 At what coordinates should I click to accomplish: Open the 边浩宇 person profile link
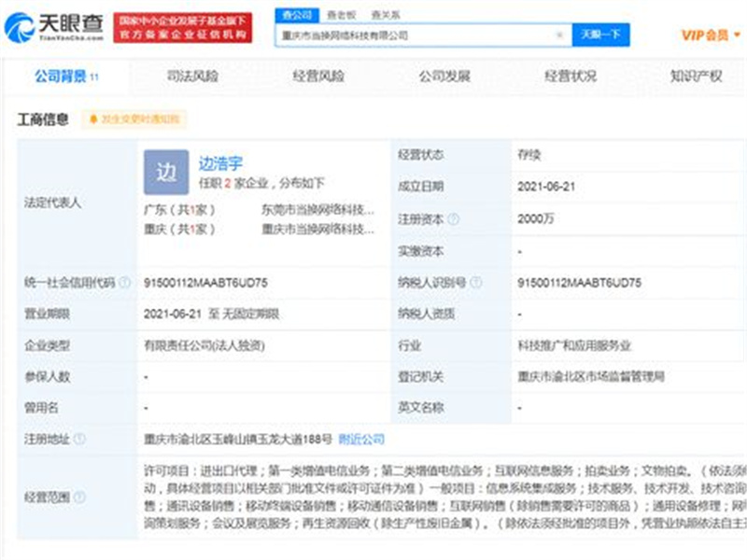click(x=220, y=164)
